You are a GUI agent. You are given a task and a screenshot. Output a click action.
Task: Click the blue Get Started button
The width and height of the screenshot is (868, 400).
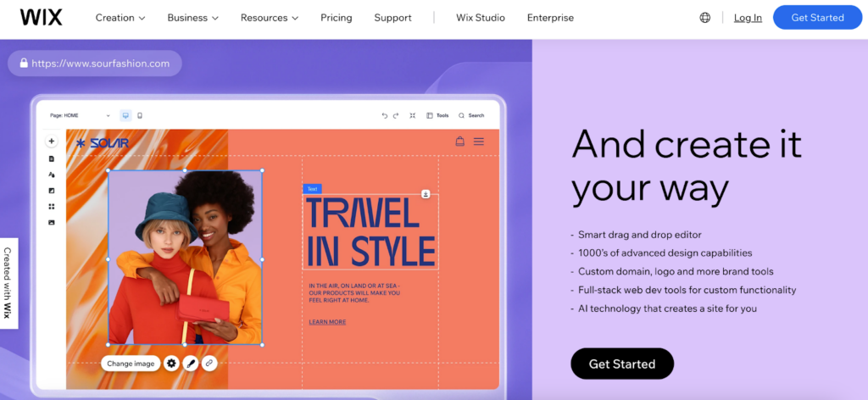[x=817, y=17]
